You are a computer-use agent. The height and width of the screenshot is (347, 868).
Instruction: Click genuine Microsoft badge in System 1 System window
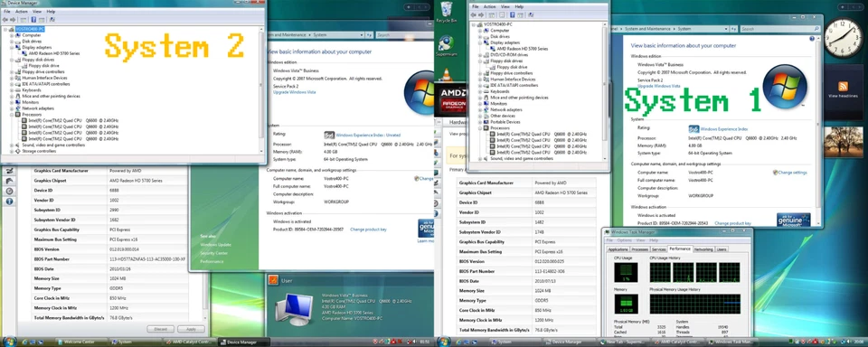(793, 220)
